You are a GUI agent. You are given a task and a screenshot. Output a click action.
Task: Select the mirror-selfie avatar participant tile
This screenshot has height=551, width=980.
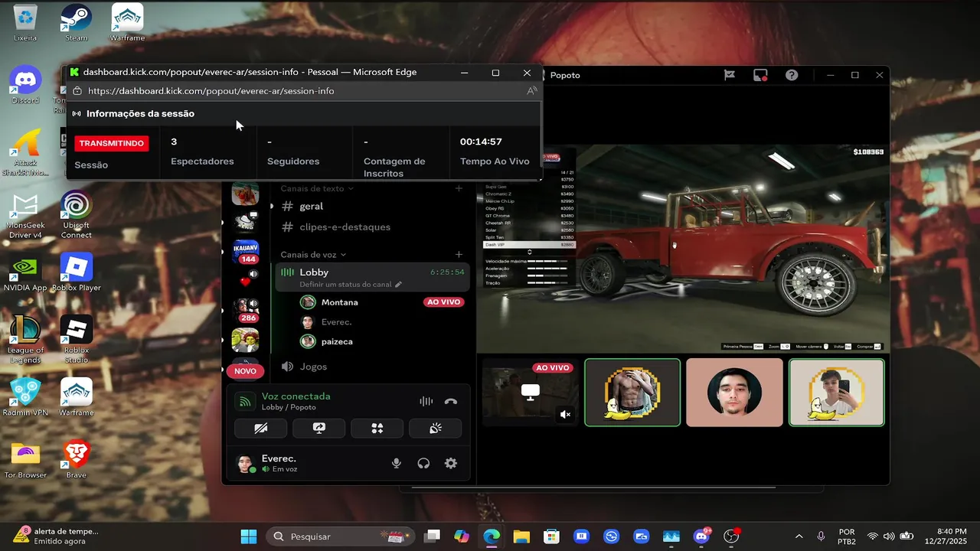click(x=836, y=393)
